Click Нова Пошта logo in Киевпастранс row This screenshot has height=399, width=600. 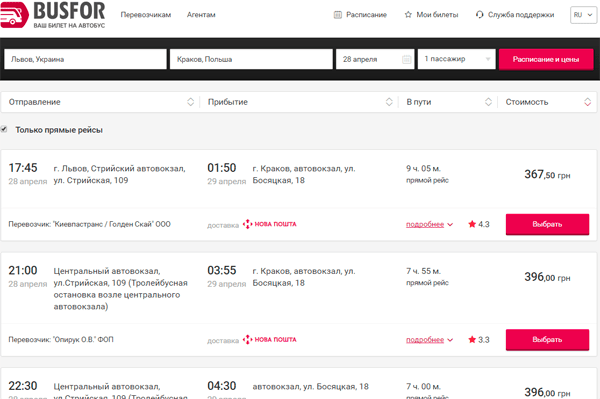[269, 224]
